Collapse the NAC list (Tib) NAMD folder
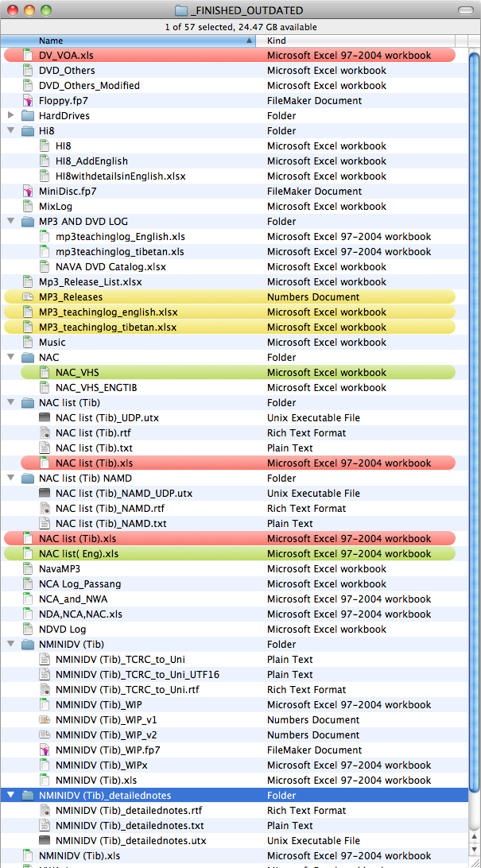Screen dimensions: 481x868 point(11,479)
